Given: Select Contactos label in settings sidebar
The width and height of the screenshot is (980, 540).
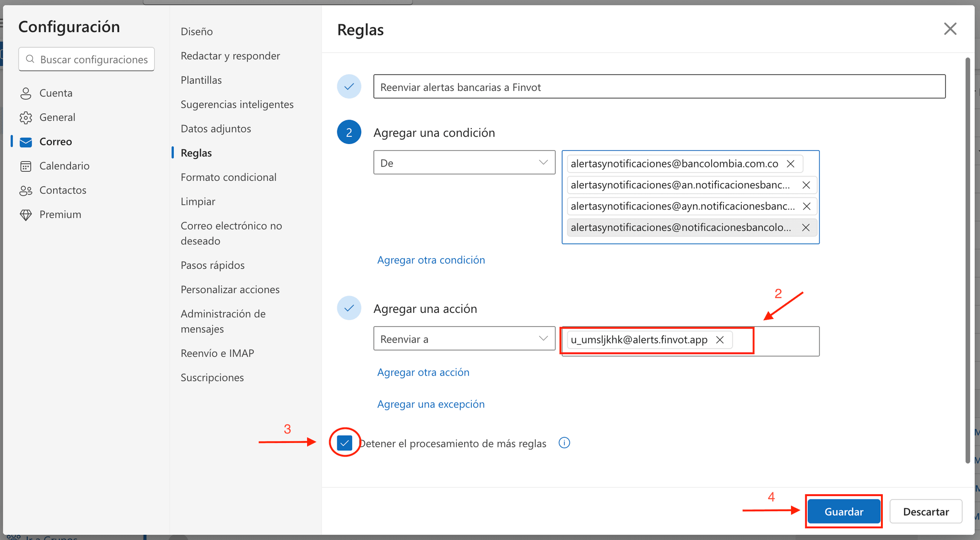Looking at the screenshot, I should point(63,190).
